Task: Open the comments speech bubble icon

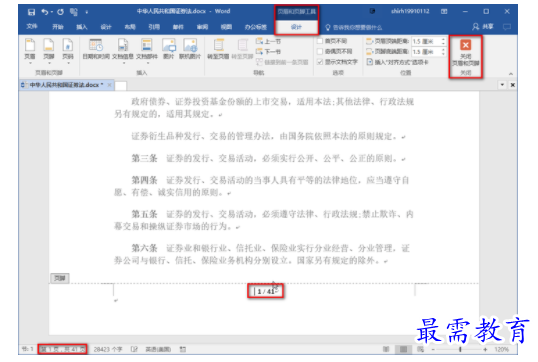Action: tap(507, 27)
